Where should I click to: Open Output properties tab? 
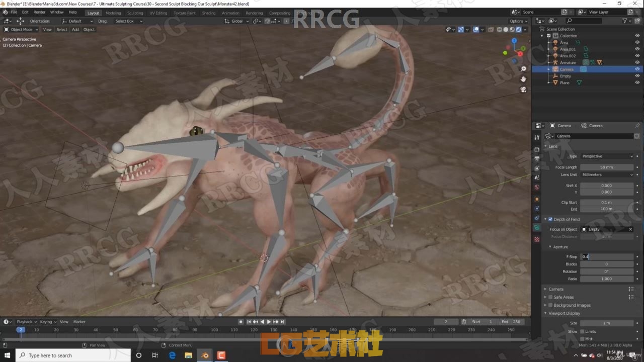point(537,158)
